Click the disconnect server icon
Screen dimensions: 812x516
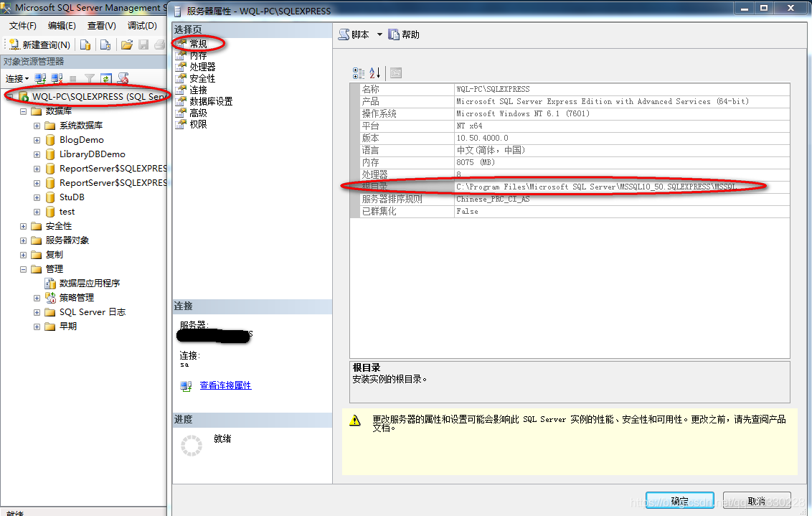[x=57, y=79]
